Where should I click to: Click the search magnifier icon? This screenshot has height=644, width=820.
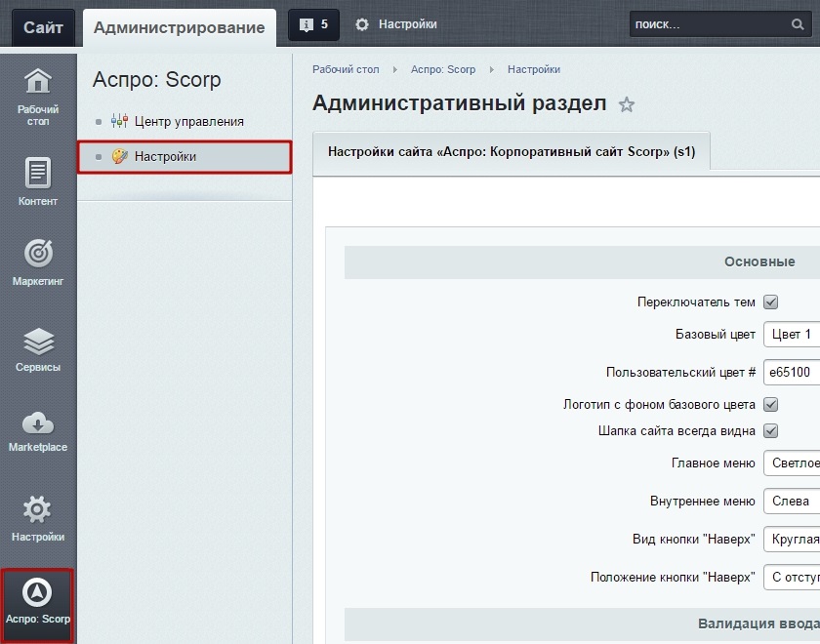coord(798,24)
